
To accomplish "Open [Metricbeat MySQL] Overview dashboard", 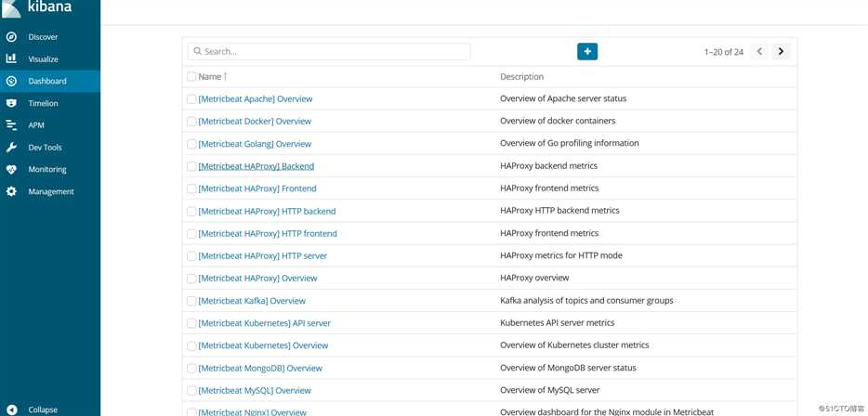I will click(x=255, y=391).
